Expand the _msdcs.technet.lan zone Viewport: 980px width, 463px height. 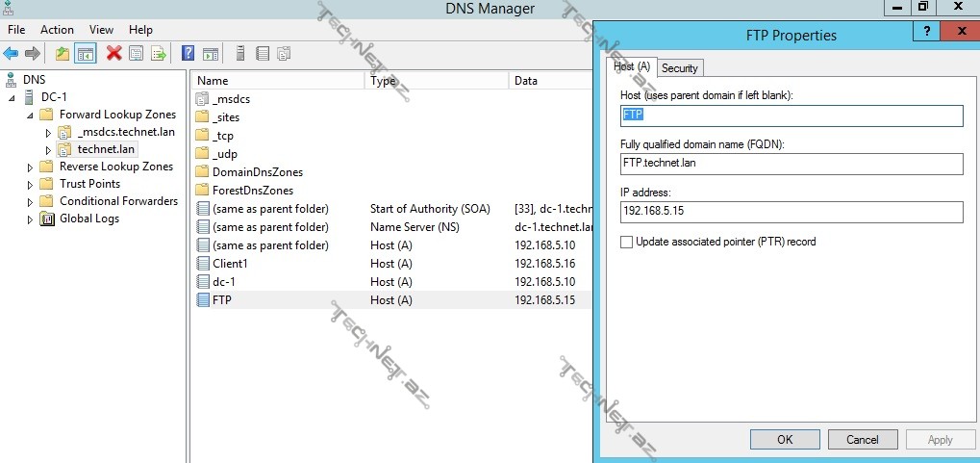point(48,132)
